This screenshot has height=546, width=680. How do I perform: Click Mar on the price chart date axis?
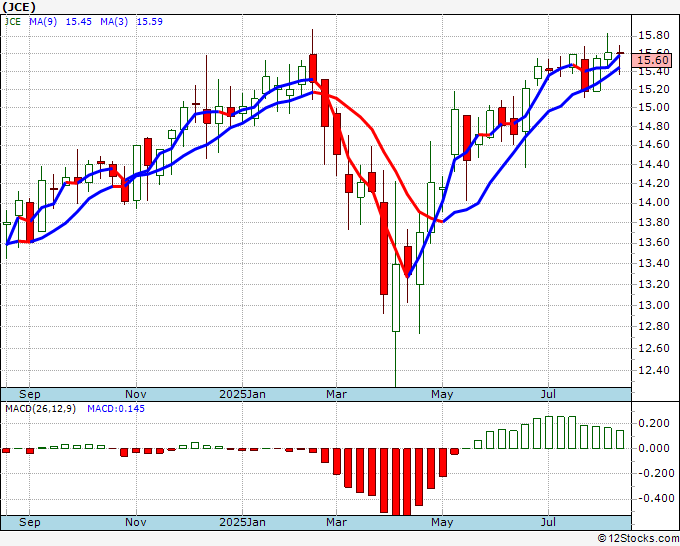click(337, 394)
